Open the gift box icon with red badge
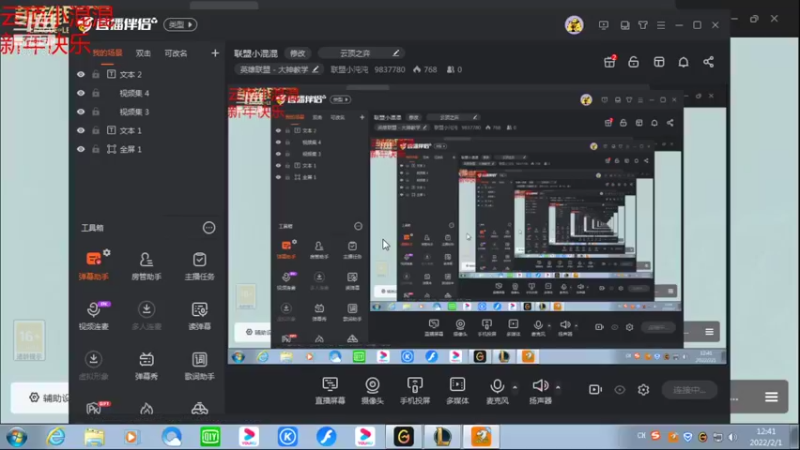Screen dimensions: 800x450 pyautogui.click(x=610, y=62)
